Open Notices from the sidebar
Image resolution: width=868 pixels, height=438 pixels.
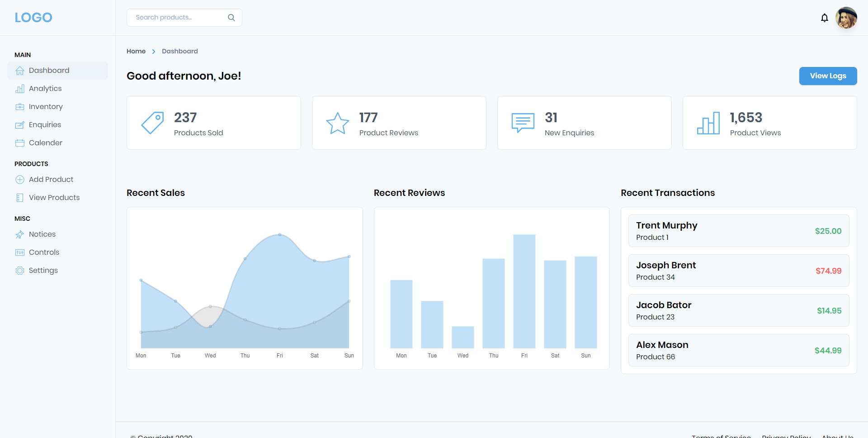tap(42, 234)
